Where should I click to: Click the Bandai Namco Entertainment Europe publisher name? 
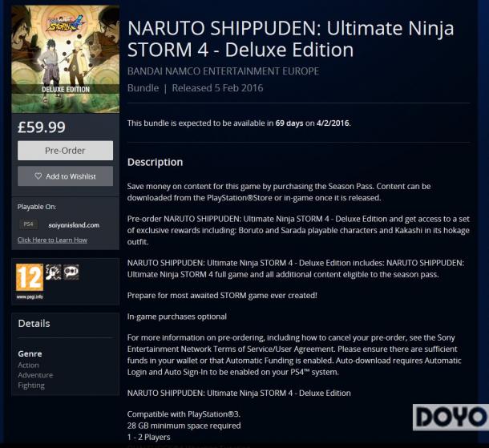[224, 71]
